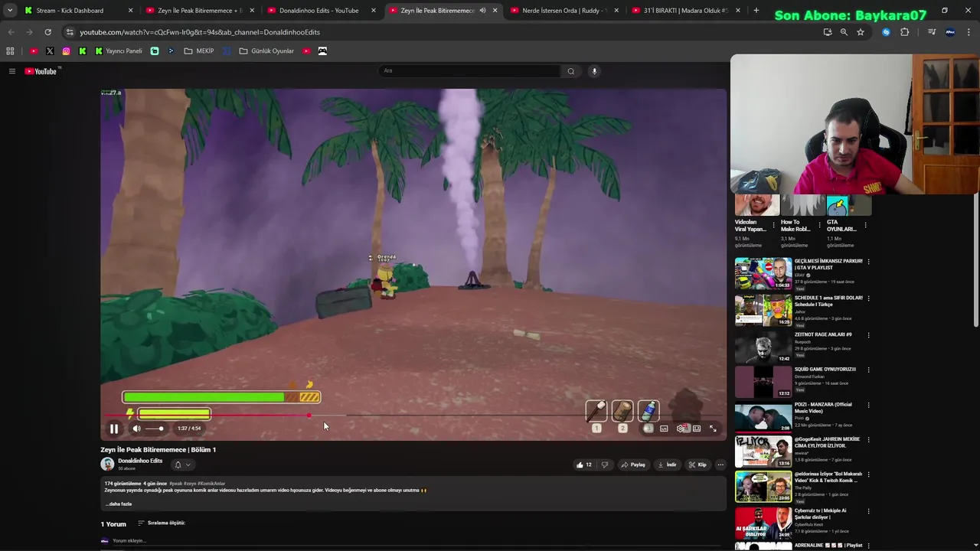Open the apps grid in bookmarks bar

pos(10,51)
